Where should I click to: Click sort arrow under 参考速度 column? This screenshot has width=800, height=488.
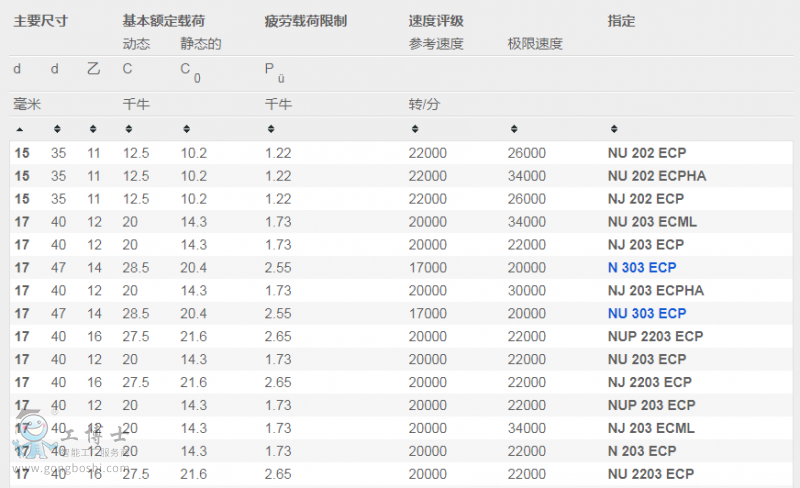pyautogui.click(x=414, y=129)
